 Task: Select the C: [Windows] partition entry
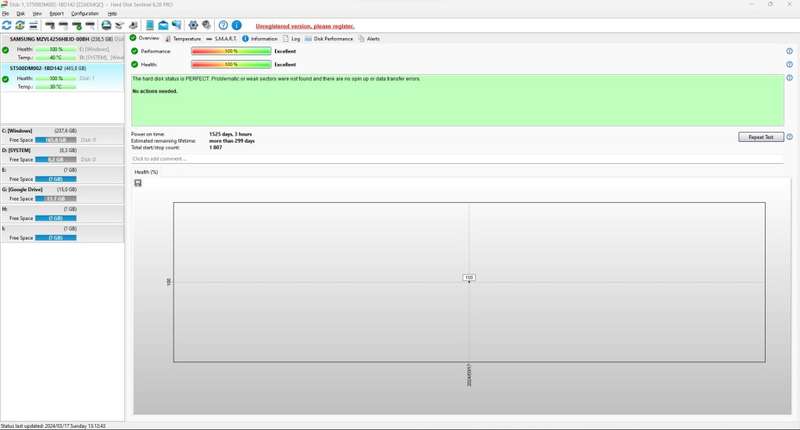(x=62, y=135)
